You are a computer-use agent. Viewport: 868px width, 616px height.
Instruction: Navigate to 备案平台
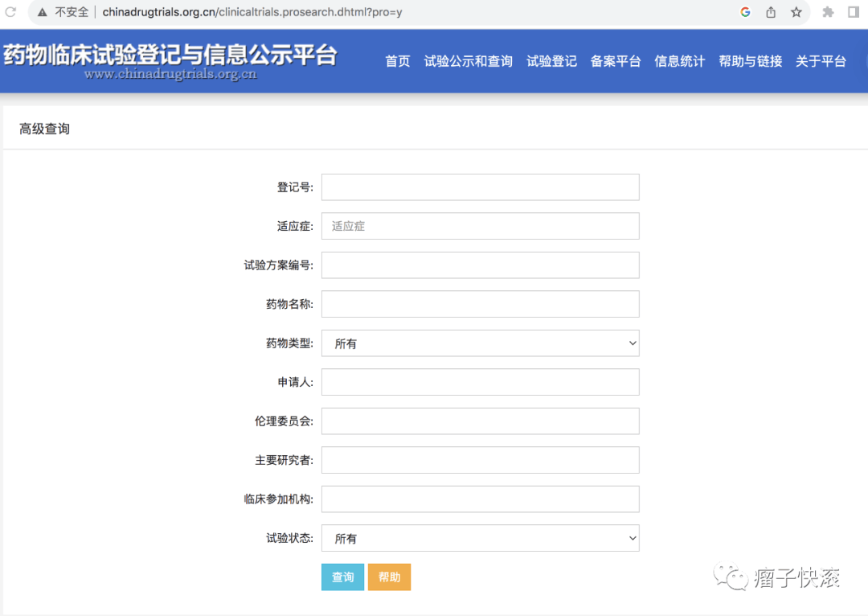tap(616, 61)
